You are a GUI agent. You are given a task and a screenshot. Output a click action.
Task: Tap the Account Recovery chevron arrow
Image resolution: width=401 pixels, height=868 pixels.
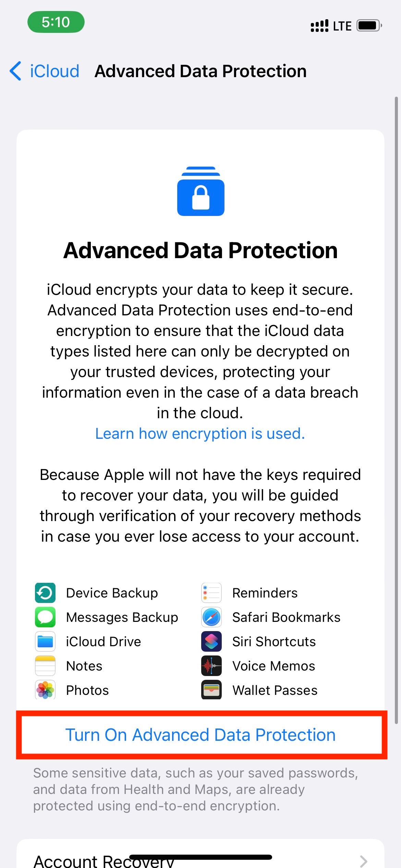pyautogui.click(x=364, y=860)
